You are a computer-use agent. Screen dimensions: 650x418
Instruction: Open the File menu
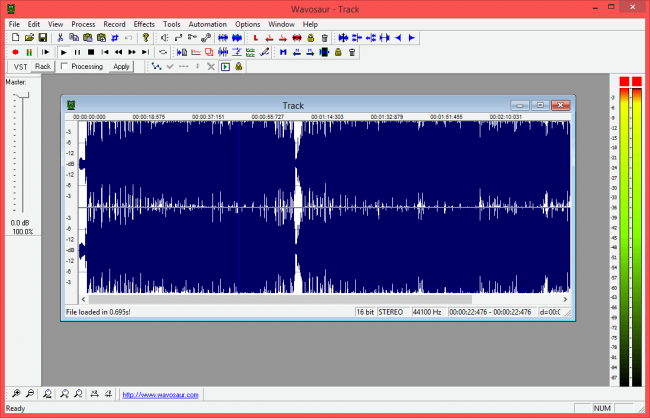point(14,24)
